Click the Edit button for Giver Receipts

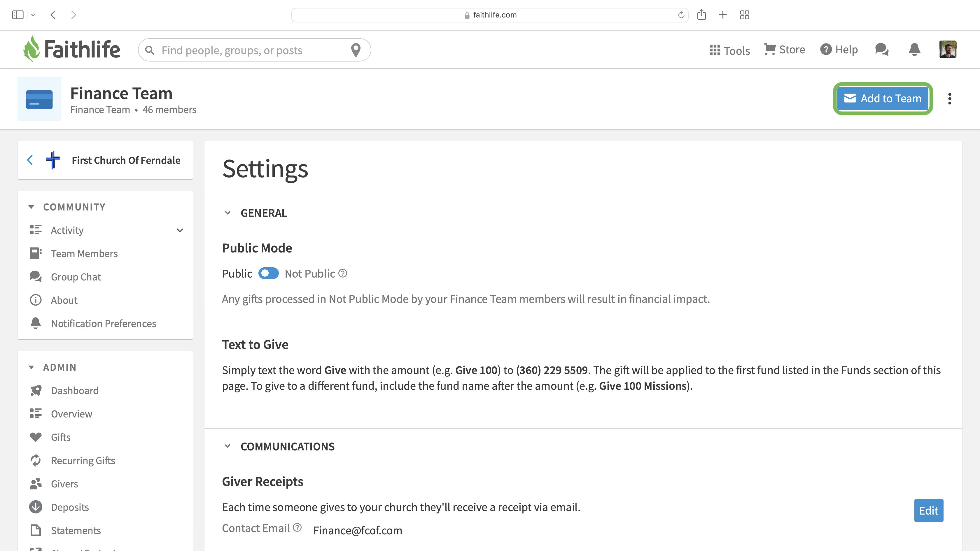click(x=929, y=510)
